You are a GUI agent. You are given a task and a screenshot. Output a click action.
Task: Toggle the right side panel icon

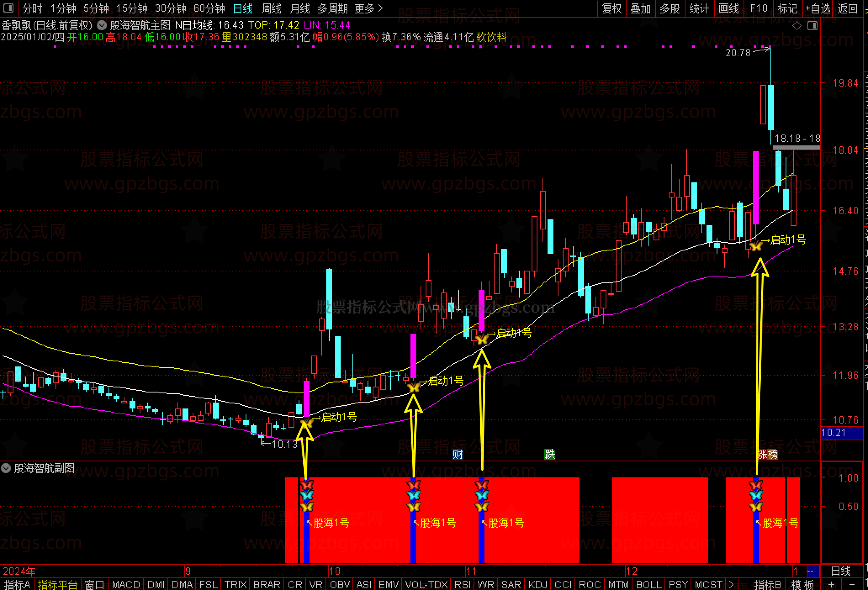coord(812,26)
